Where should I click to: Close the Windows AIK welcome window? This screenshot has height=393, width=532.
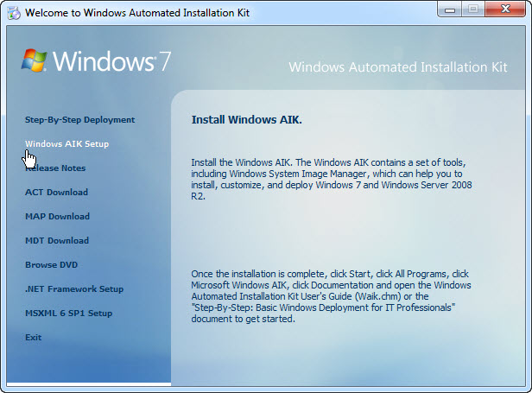[x=505, y=10]
